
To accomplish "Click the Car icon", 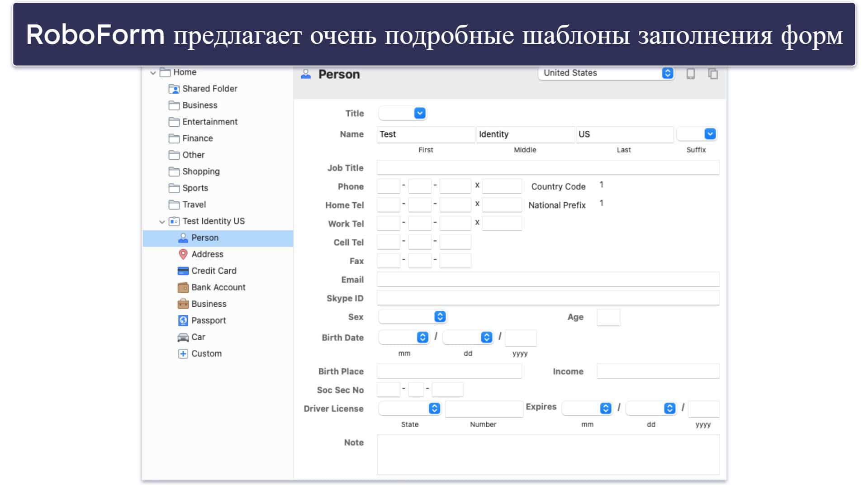I will tap(183, 338).
